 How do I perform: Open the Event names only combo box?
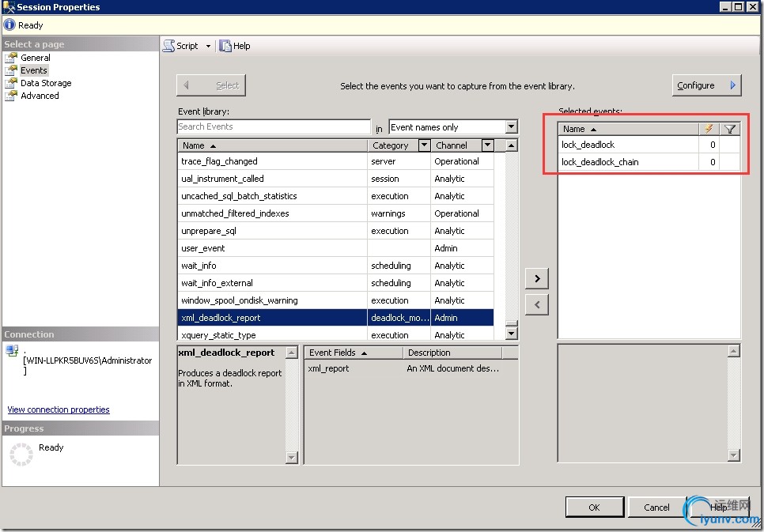point(453,127)
